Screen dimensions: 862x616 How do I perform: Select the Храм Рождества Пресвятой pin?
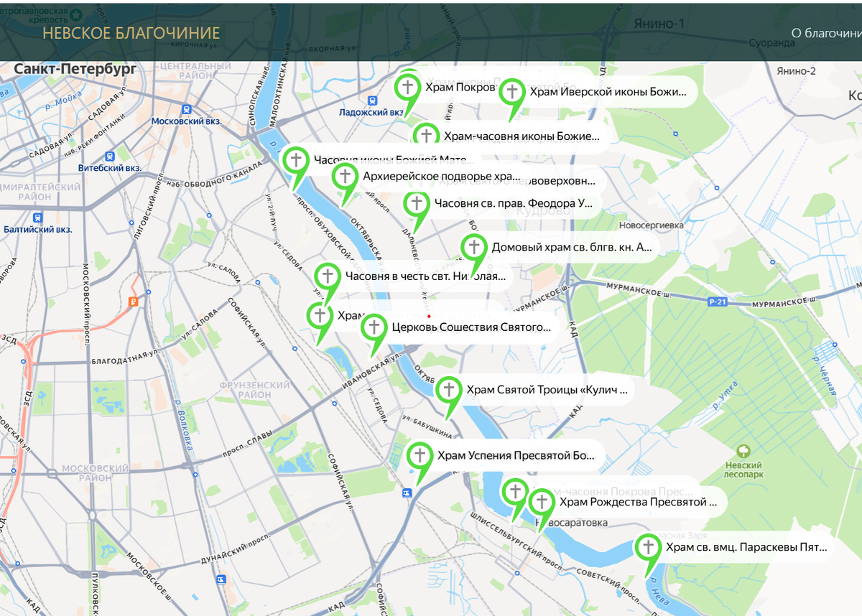(x=542, y=503)
